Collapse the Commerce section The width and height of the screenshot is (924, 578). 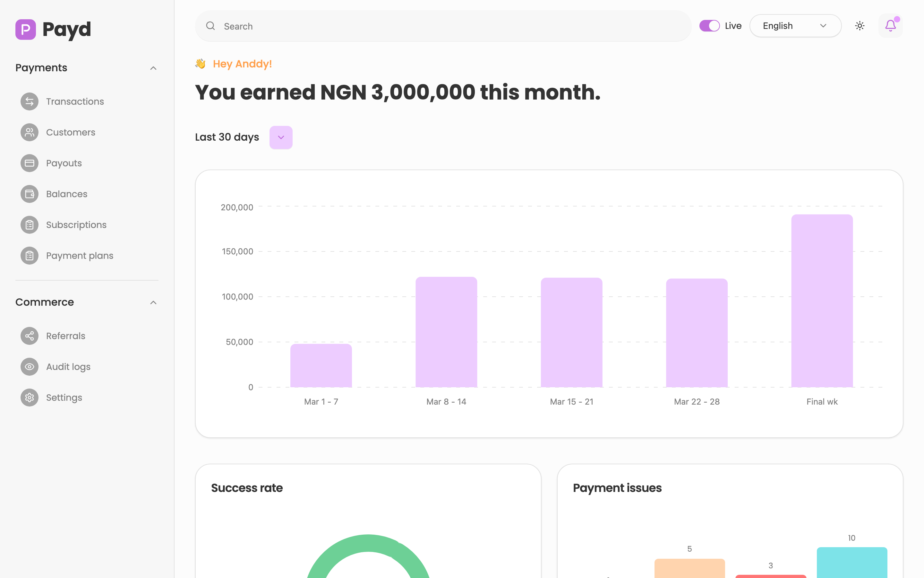click(153, 302)
